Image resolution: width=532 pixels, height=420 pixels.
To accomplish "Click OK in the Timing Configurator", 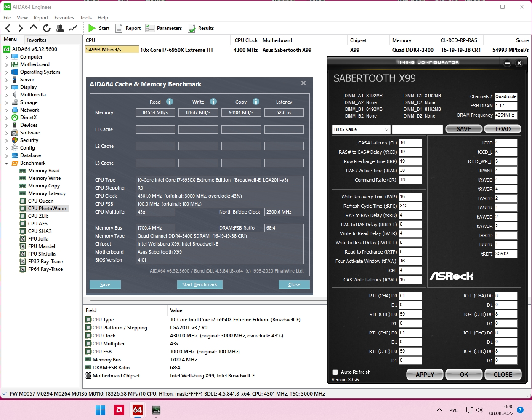I will coord(464,375).
